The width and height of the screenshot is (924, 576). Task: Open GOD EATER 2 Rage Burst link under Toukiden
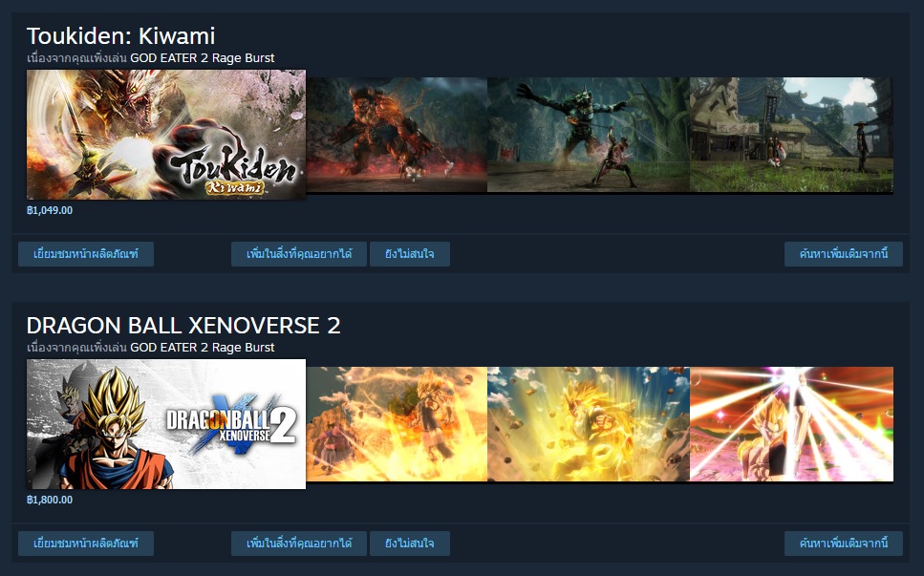(x=203, y=57)
